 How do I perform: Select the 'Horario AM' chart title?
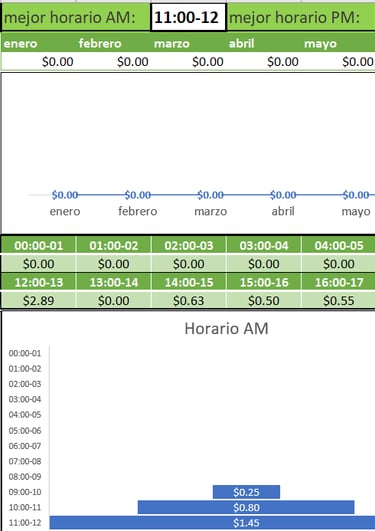[226, 328]
